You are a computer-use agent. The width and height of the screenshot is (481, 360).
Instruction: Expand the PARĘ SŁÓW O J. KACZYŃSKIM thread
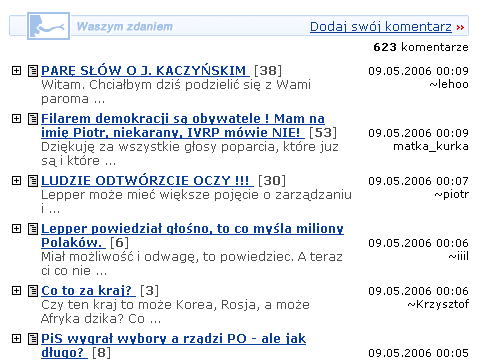[x=16, y=70]
